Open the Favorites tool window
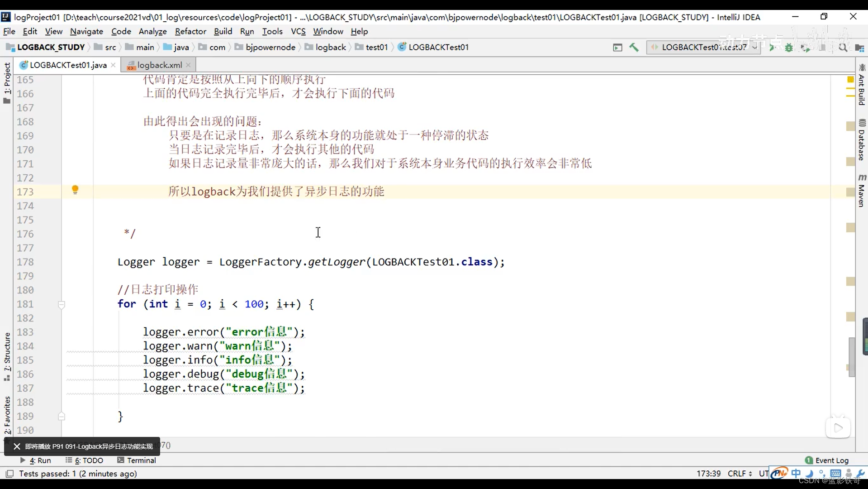This screenshot has width=868, height=489. coord(7,416)
